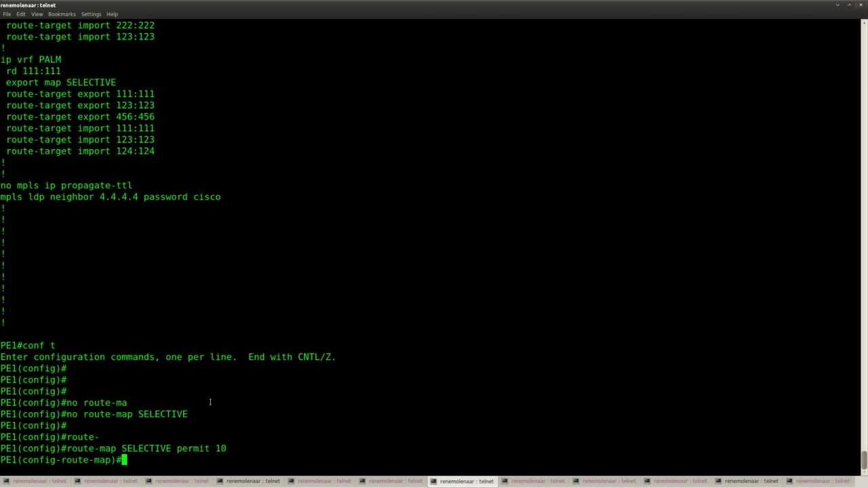Viewport: 868px width, 488px height.
Task: Close the terminal window
Action: [861, 5]
